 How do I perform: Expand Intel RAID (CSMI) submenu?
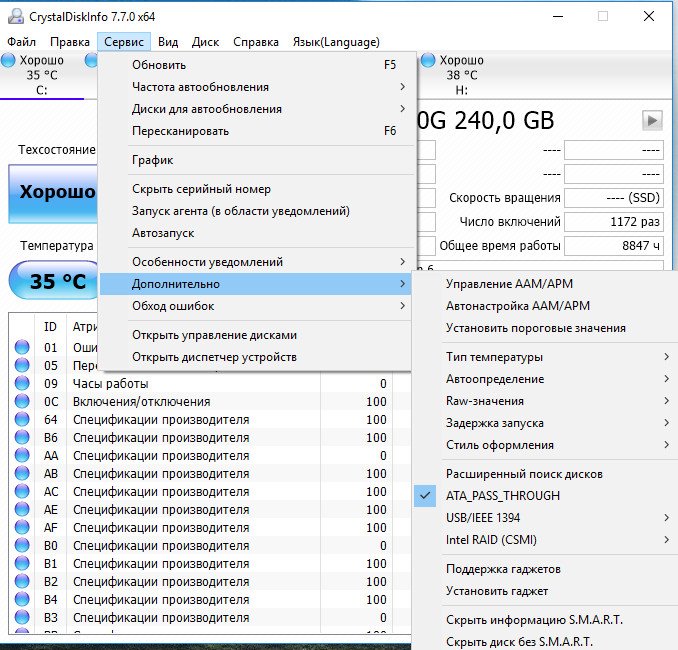click(x=545, y=540)
